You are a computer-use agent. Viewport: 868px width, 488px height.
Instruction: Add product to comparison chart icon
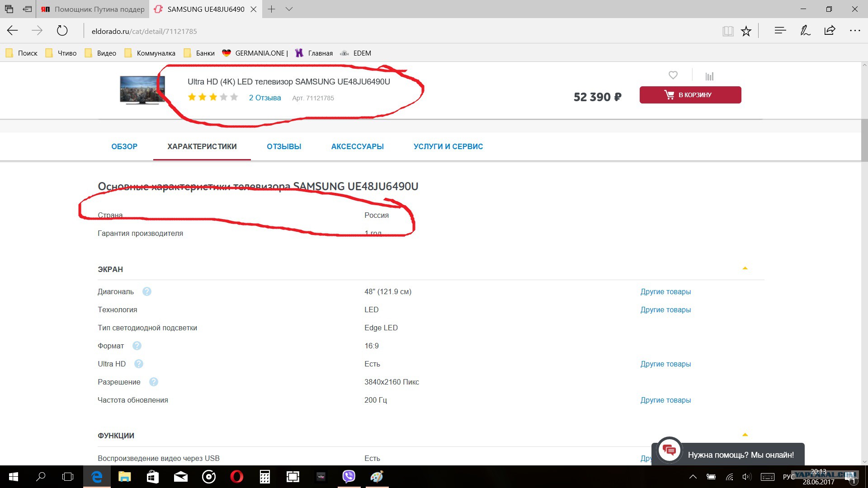[x=709, y=76]
